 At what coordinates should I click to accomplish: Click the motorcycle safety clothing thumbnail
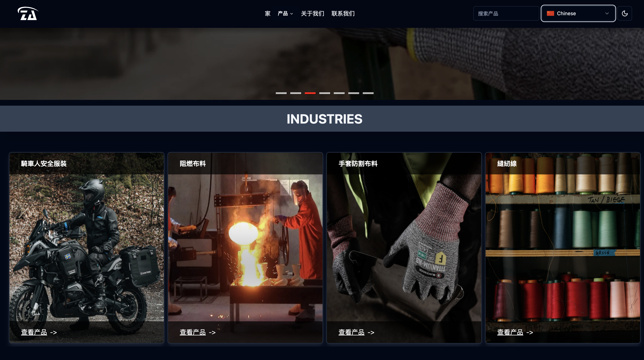(86, 250)
